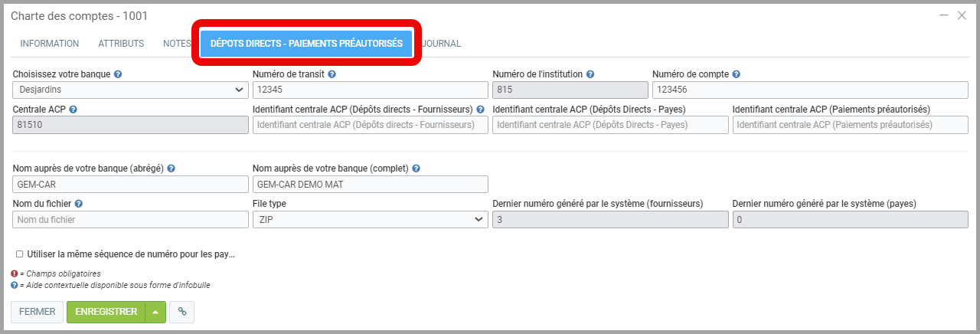Switch to the Information tab
This screenshot has width=980, height=334.
tap(49, 44)
